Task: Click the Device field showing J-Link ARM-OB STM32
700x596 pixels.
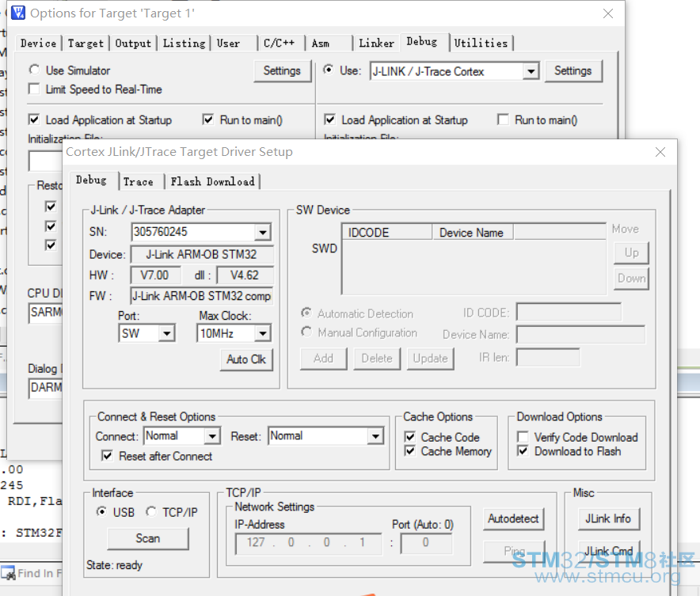Action: coord(202,255)
